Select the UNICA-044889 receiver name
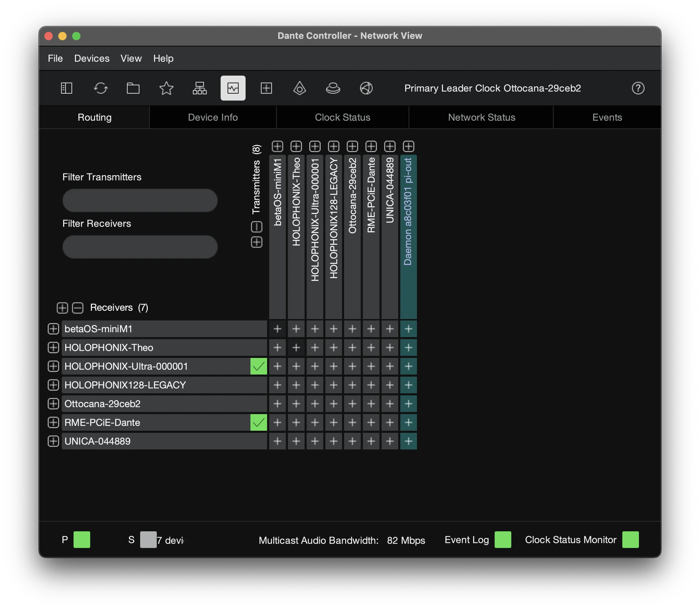 point(97,441)
